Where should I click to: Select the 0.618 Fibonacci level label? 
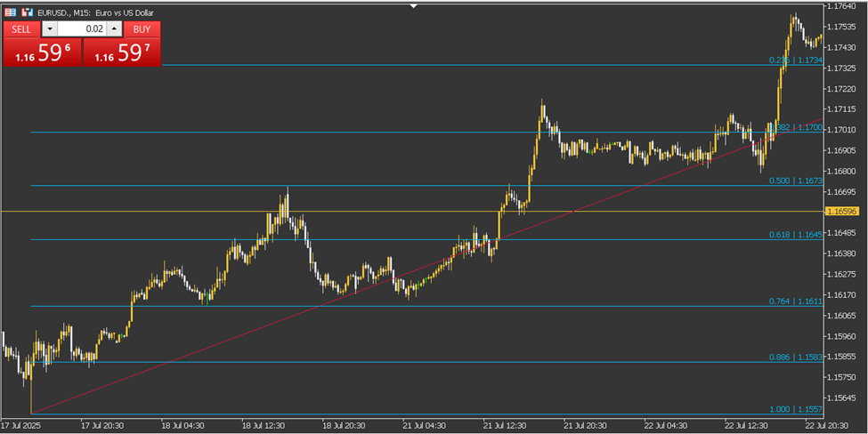click(x=796, y=235)
